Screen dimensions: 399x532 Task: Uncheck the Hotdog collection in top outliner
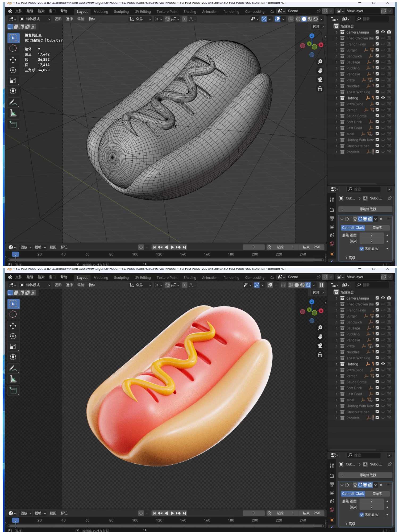tap(377, 98)
